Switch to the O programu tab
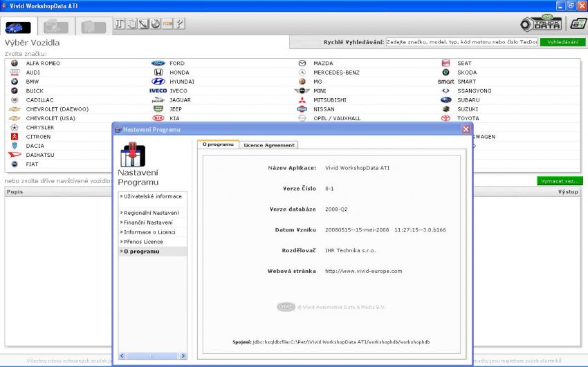Screen dimensions: 588x367 pos(218,145)
